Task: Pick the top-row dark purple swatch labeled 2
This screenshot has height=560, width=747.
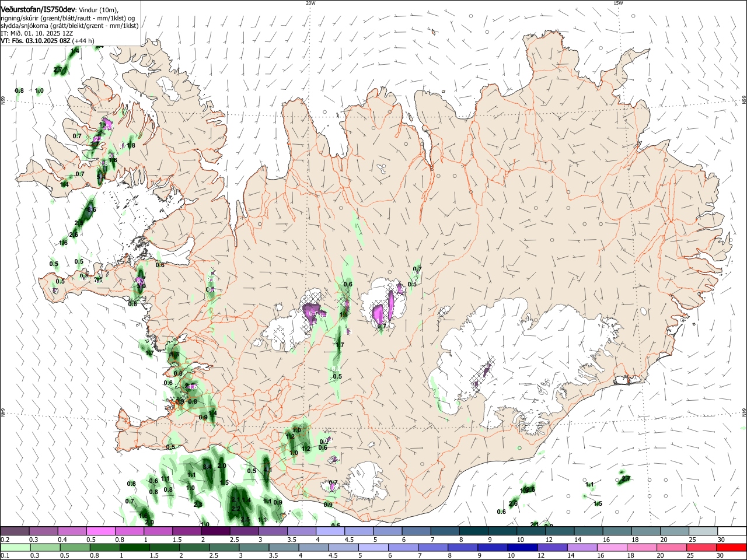Action: pyautogui.click(x=215, y=531)
